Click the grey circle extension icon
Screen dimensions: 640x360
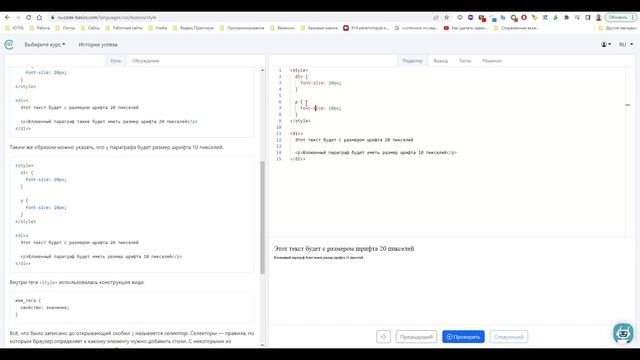tap(460, 18)
